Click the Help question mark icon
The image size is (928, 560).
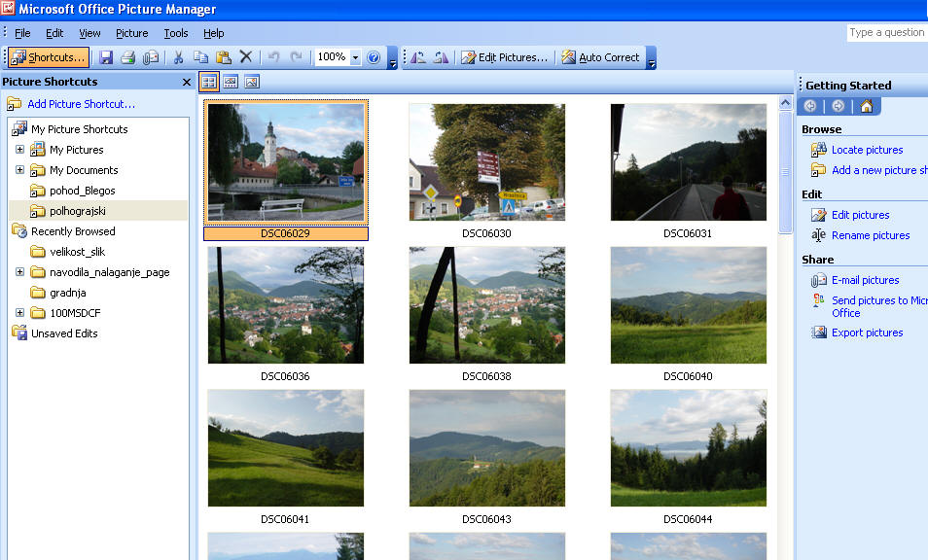[x=374, y=57]
